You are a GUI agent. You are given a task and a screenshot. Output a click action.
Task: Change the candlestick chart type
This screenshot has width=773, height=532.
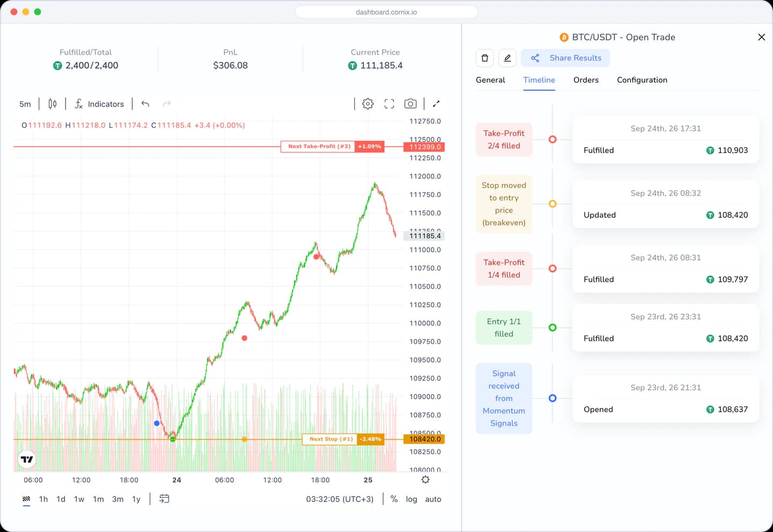[53, 104]
